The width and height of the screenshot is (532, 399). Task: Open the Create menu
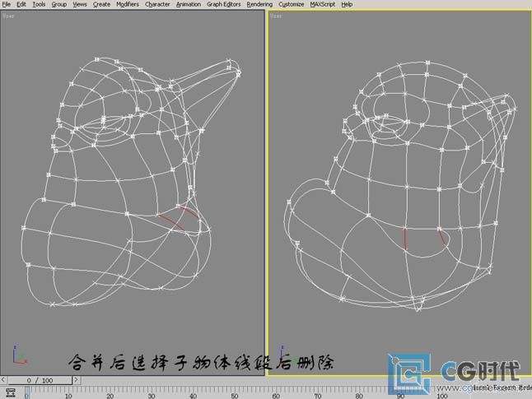101,4
